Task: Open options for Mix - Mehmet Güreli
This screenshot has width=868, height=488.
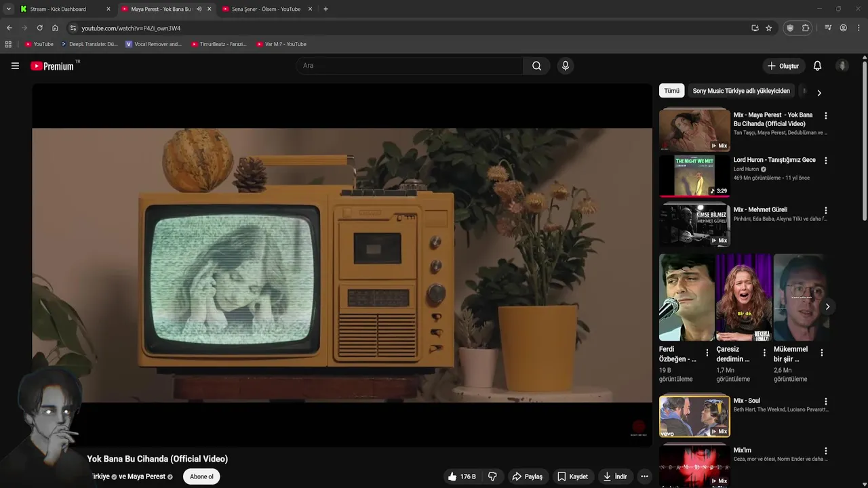Action: pos(825,211)
